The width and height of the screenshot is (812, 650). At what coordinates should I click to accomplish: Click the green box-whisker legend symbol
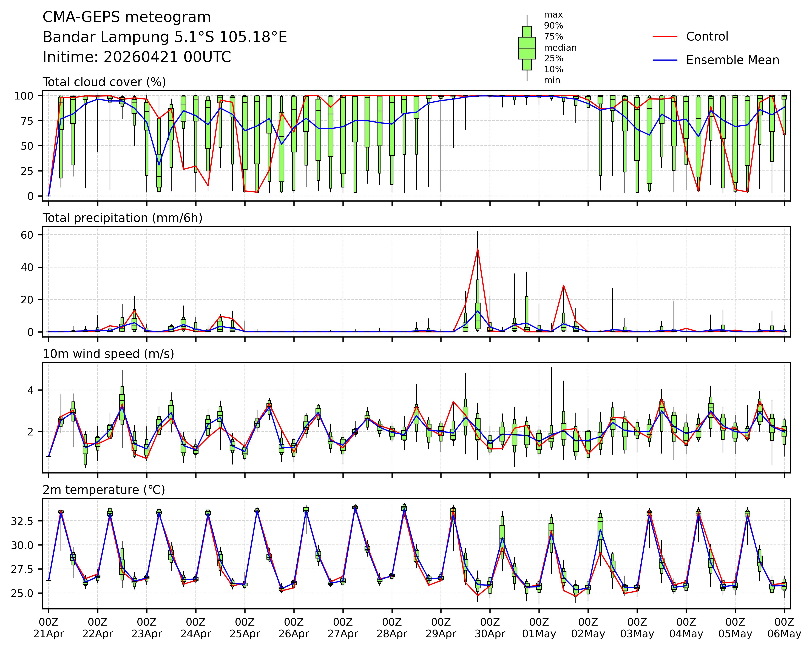click(527, 48)
